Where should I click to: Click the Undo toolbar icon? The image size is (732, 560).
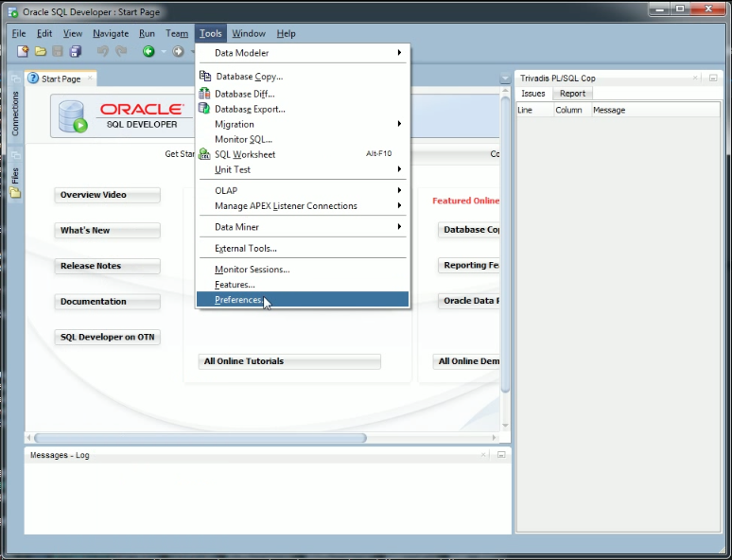pyautogui.click(x=103, y=50)
